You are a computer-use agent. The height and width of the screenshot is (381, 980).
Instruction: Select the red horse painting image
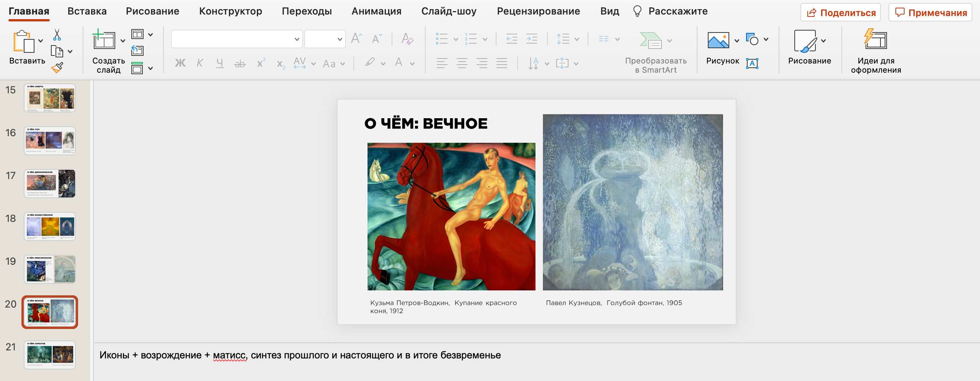pos(451,217)
